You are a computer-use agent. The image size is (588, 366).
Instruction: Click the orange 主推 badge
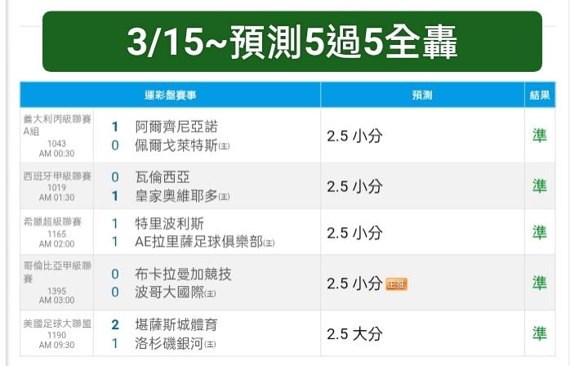396,284
